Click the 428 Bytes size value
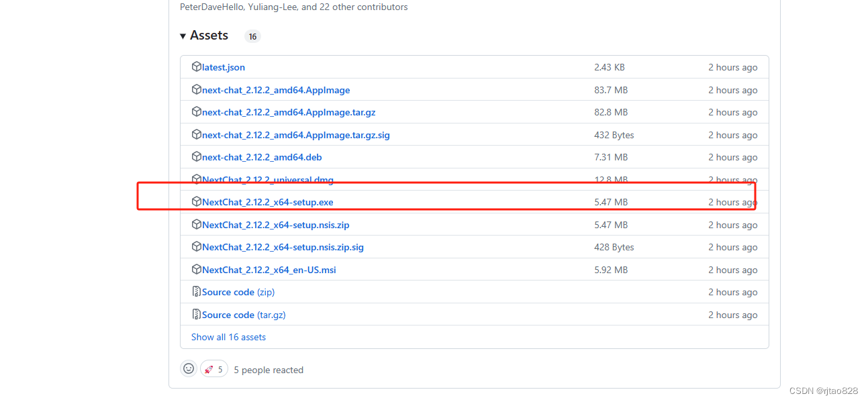Image resolution: width=868 pixels, height=402 pixels. 614,247
